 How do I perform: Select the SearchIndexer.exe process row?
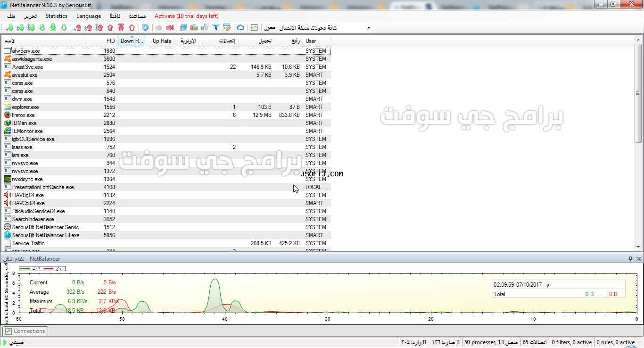click(166, 219)
